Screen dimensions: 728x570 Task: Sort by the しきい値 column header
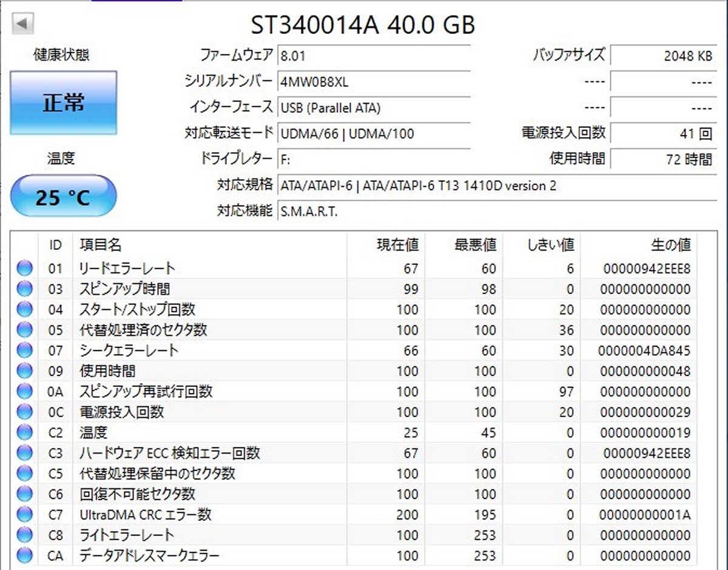coord(541,245)
